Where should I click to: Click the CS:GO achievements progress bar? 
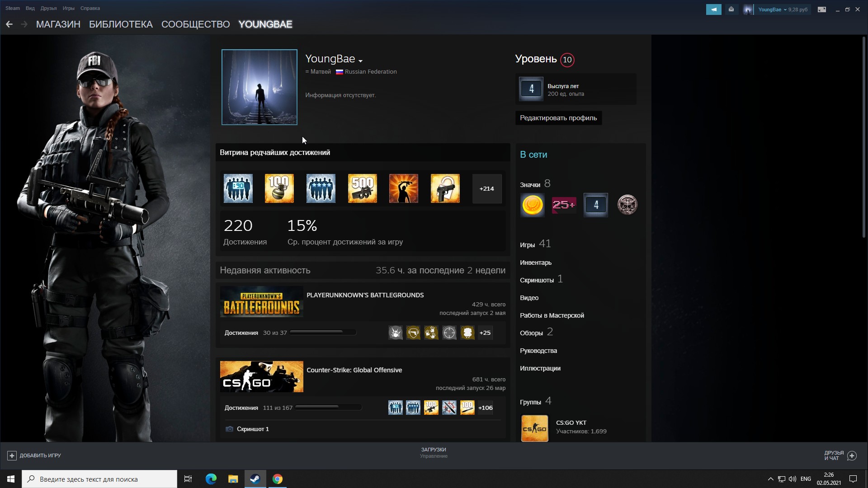[x=328, y=408]
